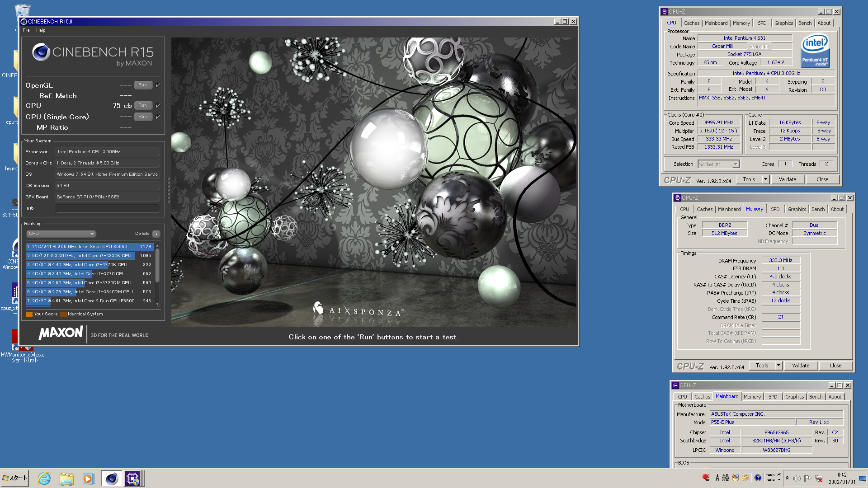Select ranking row Intel Core i7-4770K CPU
Image resolution: width=868 pixels, height=488 pixels.
point(90,265)
